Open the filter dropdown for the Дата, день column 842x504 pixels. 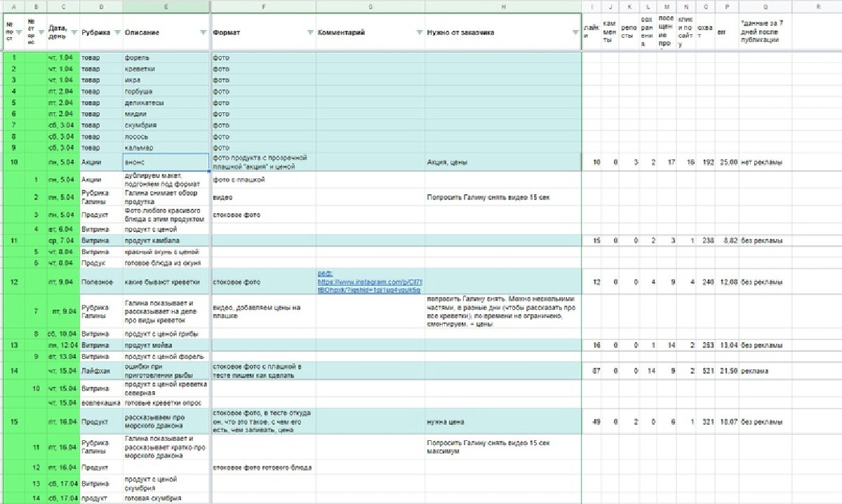(x=73, y=33)
